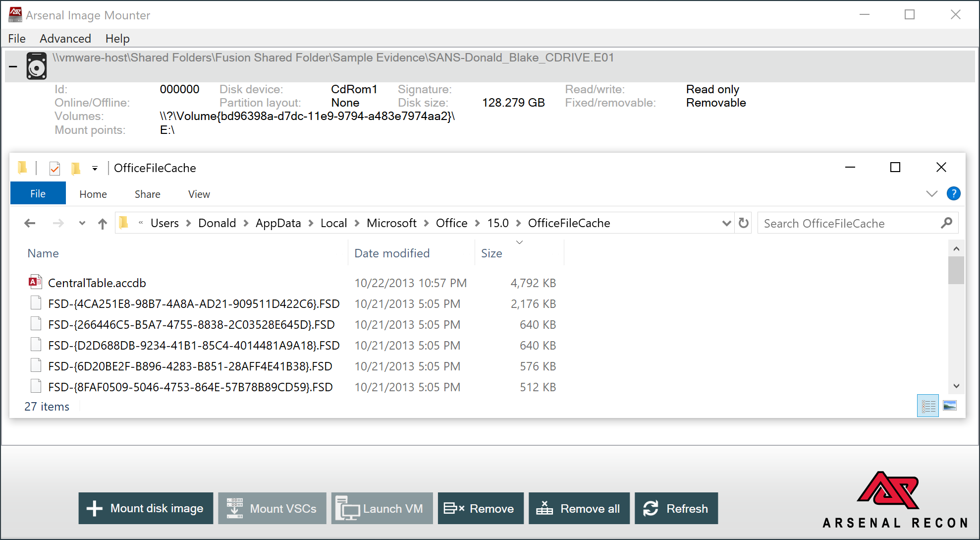
Task: Click the Mount disk image button
Action: (146, 508)
